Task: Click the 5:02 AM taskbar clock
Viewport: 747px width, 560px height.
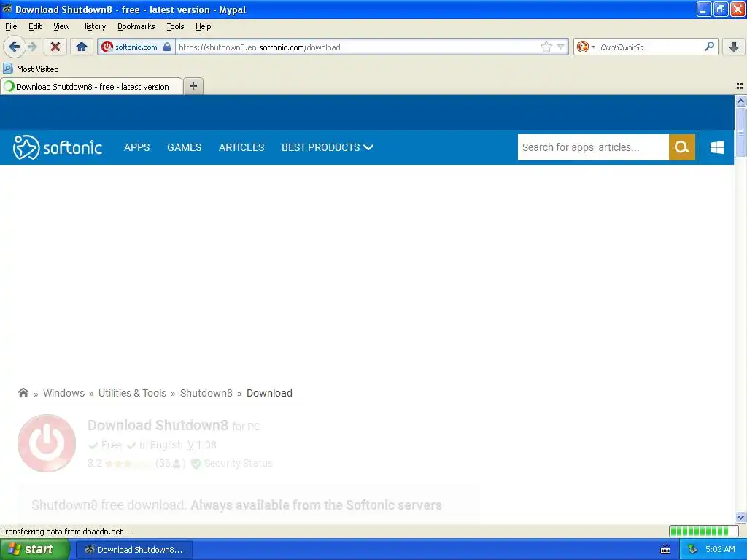Action: tap(720, 550)
